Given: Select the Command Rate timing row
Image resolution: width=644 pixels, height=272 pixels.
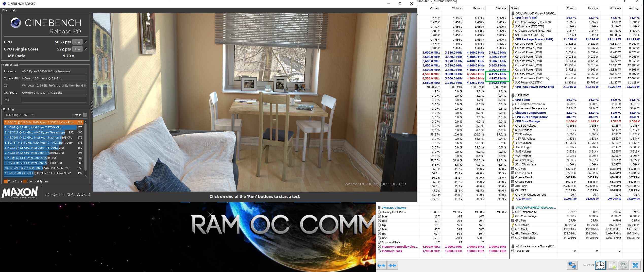Looking at the screenshot, I should click(442, 242).
